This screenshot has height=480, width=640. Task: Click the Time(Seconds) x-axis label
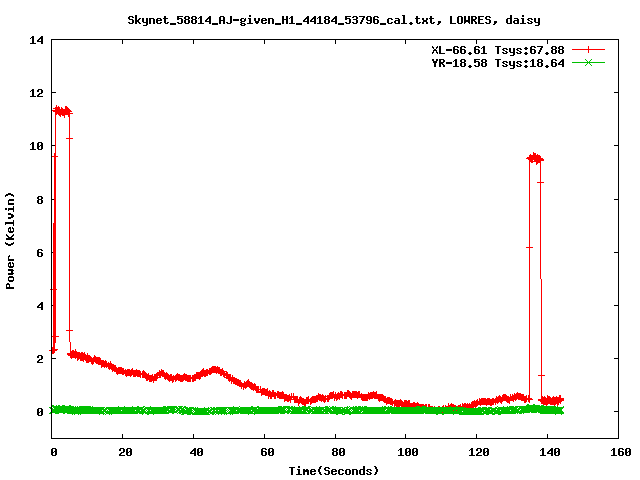pyautogui.click(x=333, y=471)
